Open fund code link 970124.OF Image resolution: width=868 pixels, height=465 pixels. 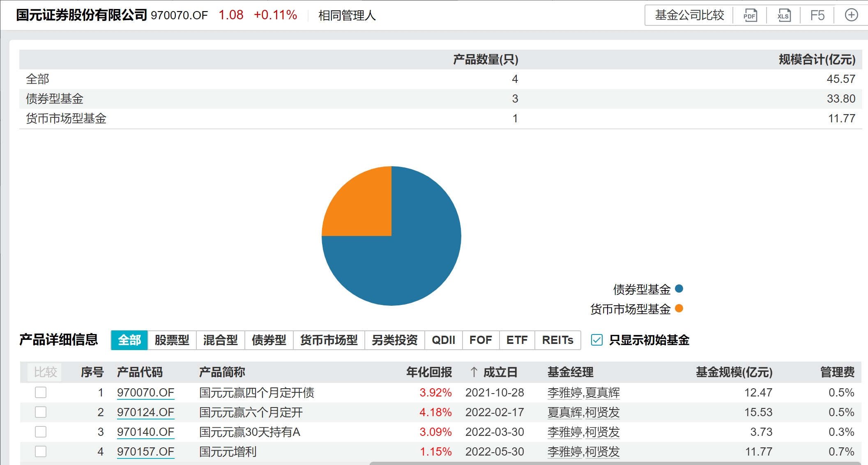[x=145, y=412]
